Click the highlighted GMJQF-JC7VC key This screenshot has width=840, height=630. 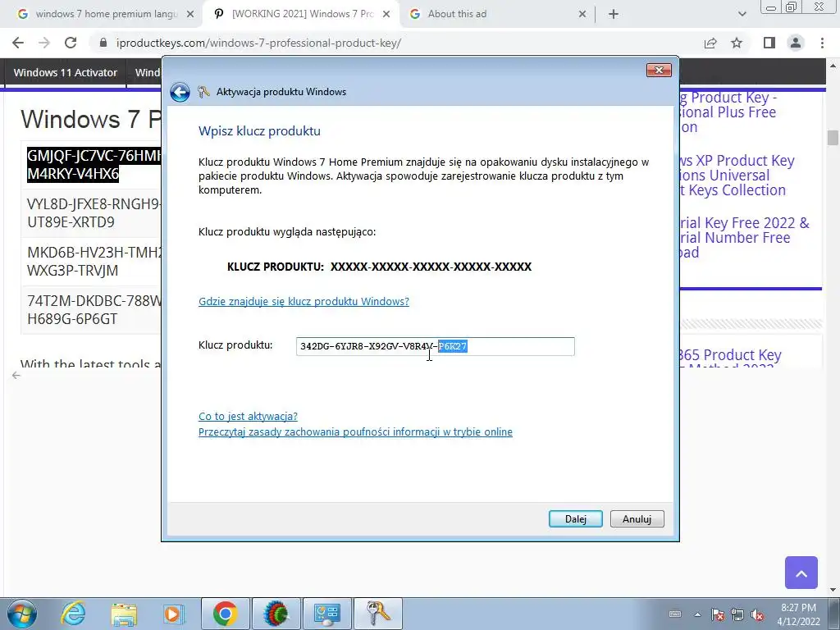pos(94,164)
